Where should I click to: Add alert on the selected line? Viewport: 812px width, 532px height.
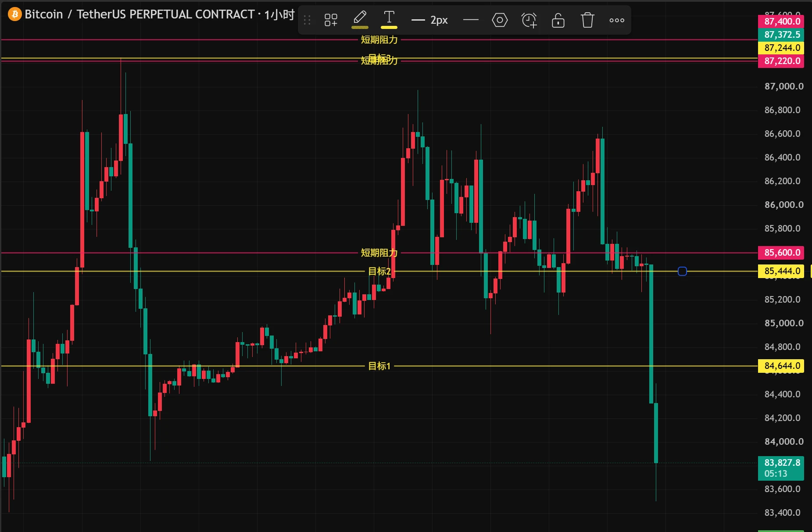(x=529, y=20)
